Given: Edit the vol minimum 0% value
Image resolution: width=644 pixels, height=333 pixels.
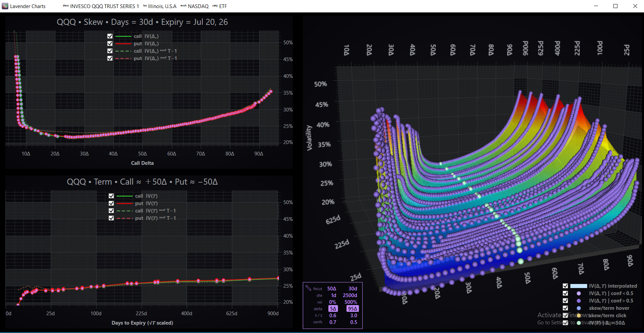Looking at the screenshot, I should point(332,302).
